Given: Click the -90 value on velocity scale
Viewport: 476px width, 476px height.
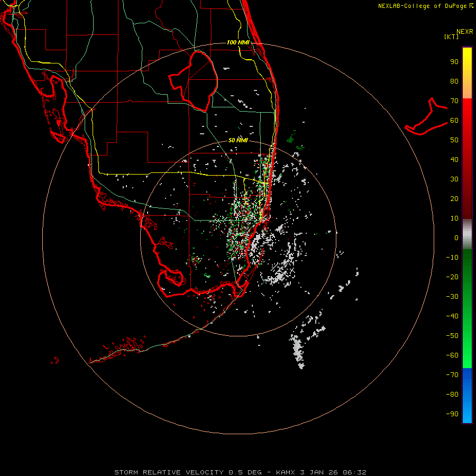Looking at the screenshot, I should pyautogui.click(x=452, y=414).
